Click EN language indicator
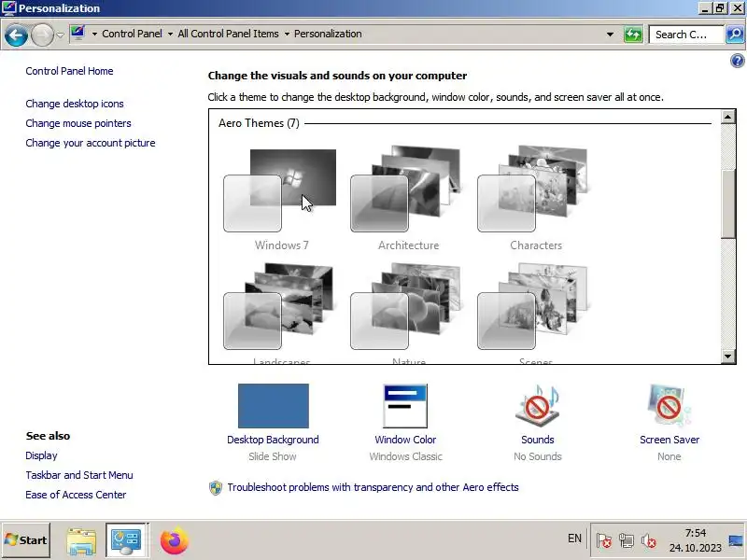 (574, 539)
